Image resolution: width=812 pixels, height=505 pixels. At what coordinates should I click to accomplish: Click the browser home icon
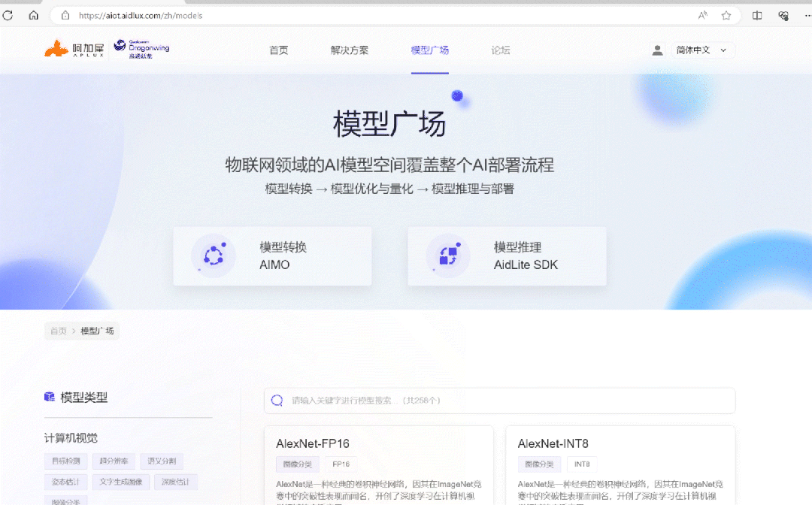[x=33, y=14]
